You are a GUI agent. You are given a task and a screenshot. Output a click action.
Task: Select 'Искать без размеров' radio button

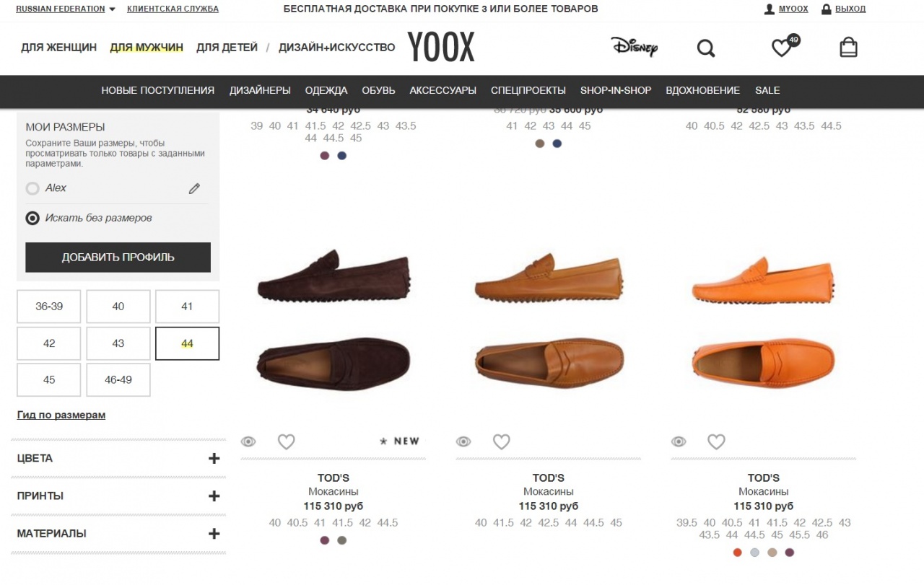coord(32,218)
